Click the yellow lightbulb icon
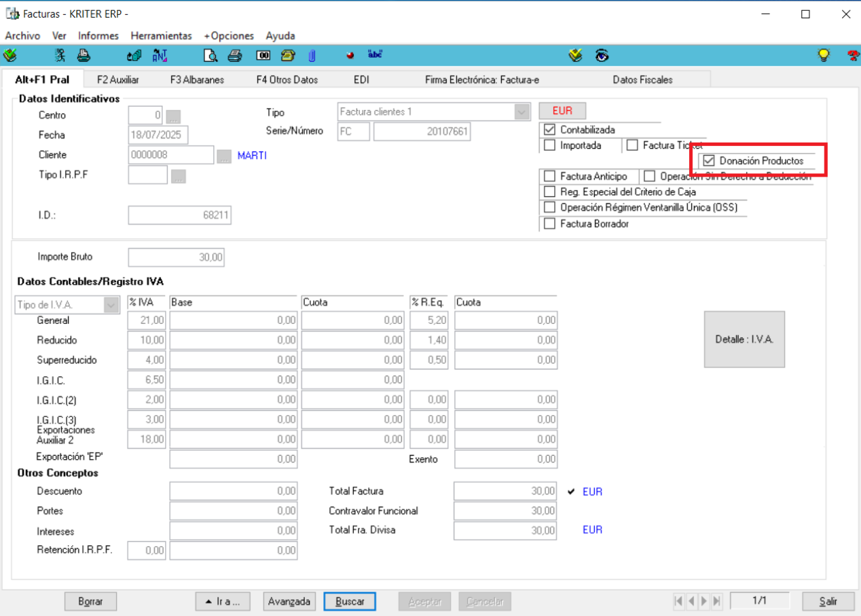Screen dimensions: 861x616 coord(824,56)
